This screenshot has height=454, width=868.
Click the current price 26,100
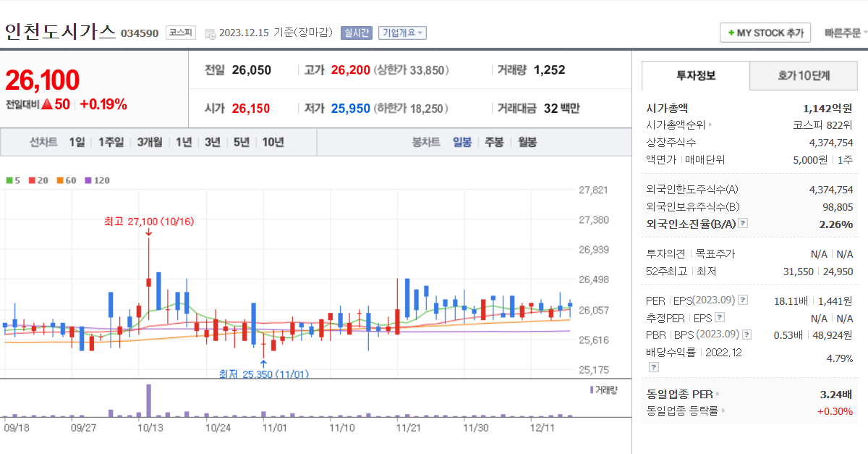coord(43,80)
